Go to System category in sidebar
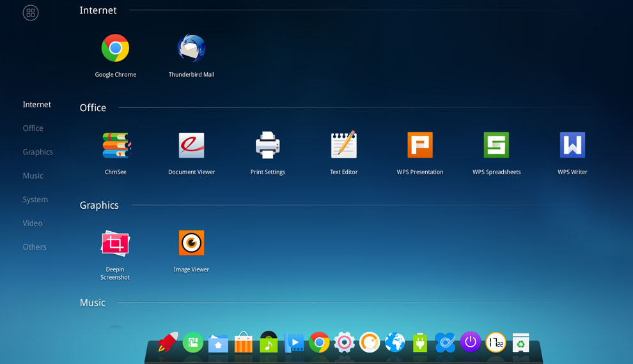 coord(35,199)
